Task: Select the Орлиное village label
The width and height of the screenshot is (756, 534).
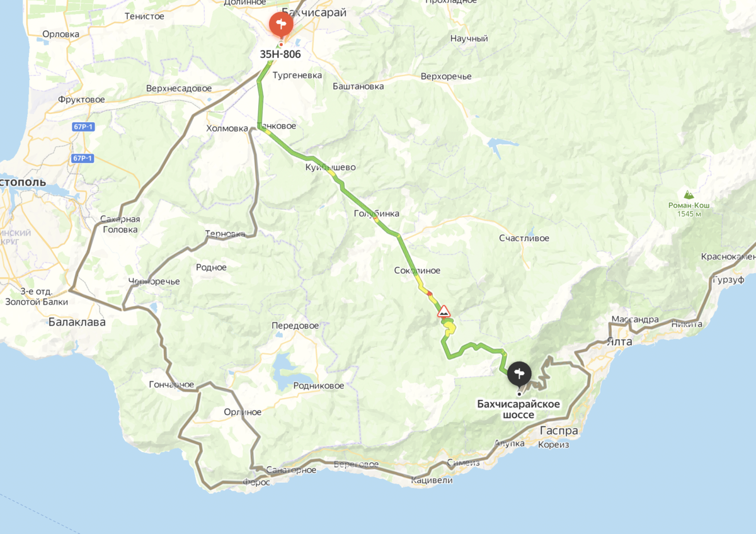Action: [x=243, y=412]
